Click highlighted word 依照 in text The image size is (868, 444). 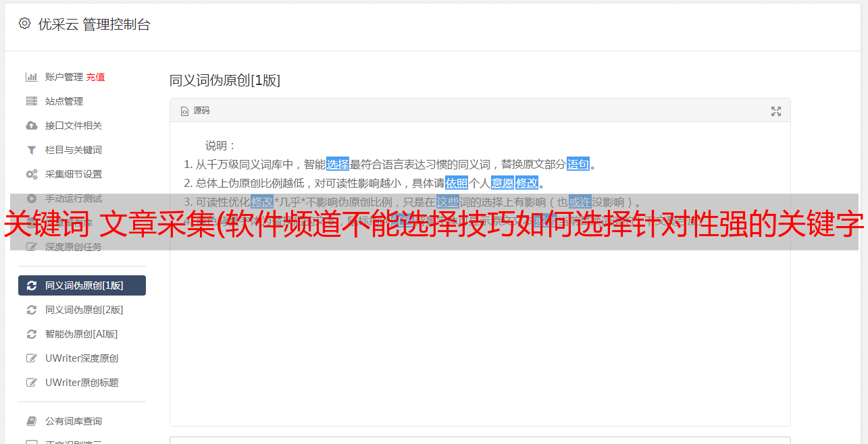(x=457, y=183)
